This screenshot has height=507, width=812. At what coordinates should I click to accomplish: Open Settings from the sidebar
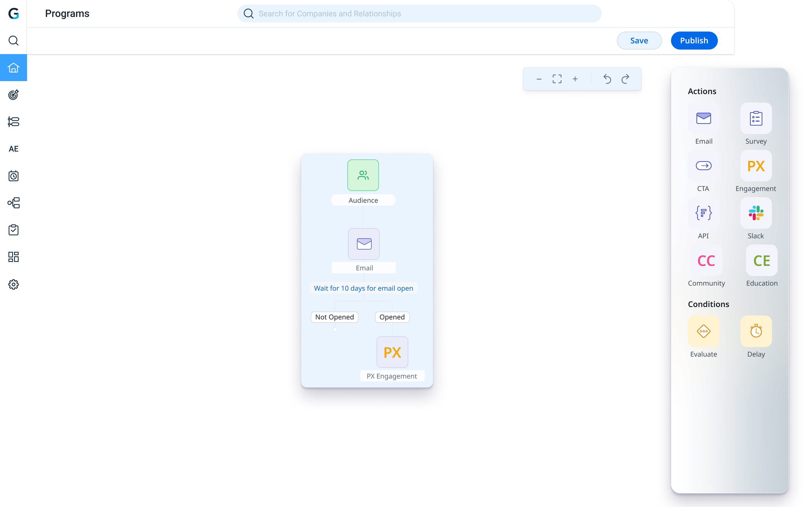[14, 284]
